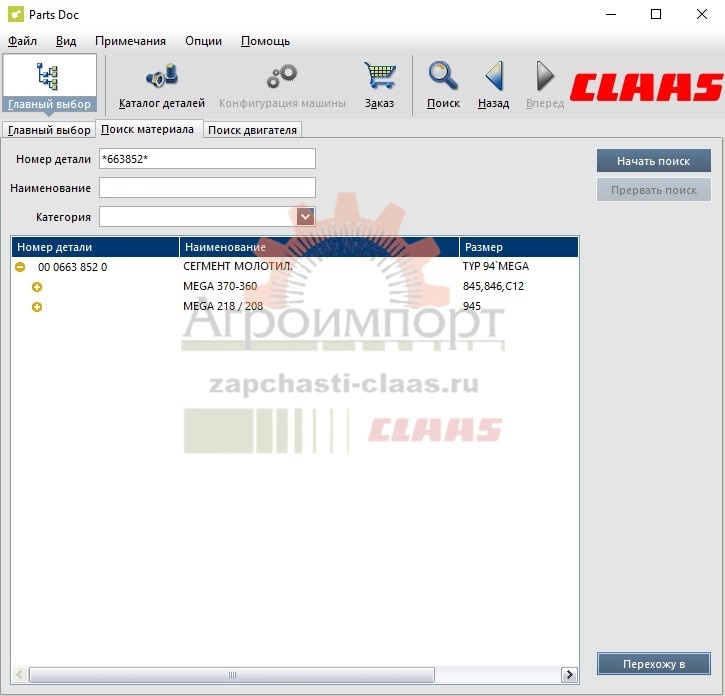
Task: Click the scrollbar left arrow
Action: (19, 675)
